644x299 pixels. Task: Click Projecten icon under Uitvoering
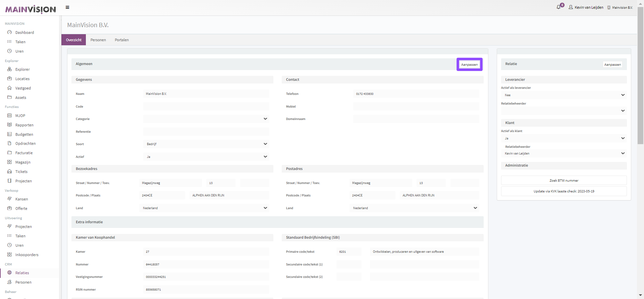(x=9, y=227)
